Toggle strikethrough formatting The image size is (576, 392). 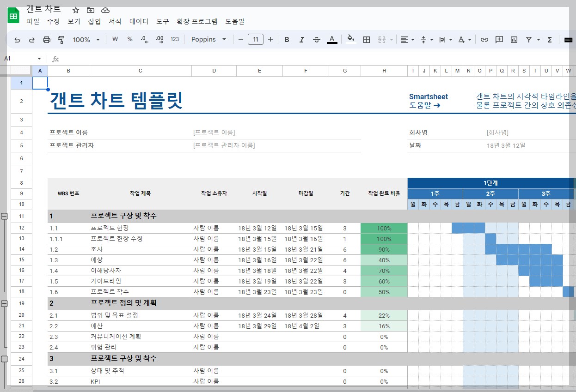coord(317,40)
